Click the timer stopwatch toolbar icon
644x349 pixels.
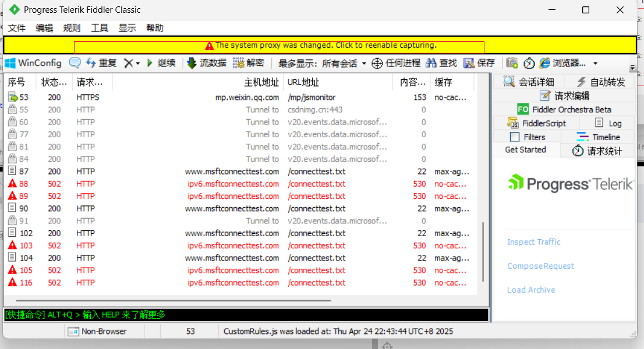[x=529, y=63]
